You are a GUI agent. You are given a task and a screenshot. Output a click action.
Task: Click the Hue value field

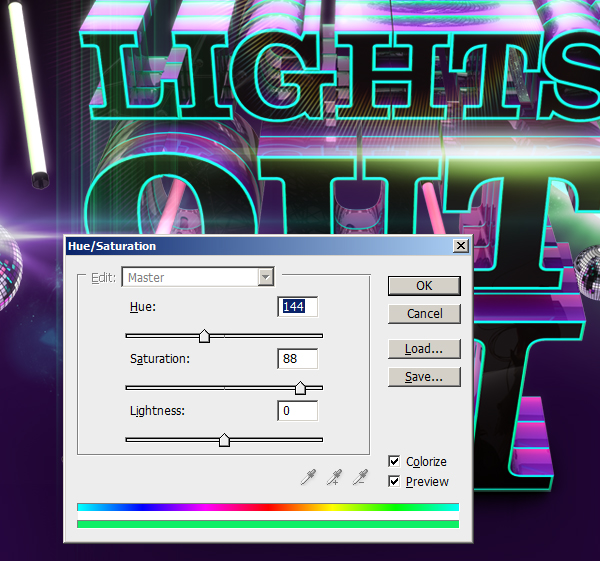coord(297,307)
